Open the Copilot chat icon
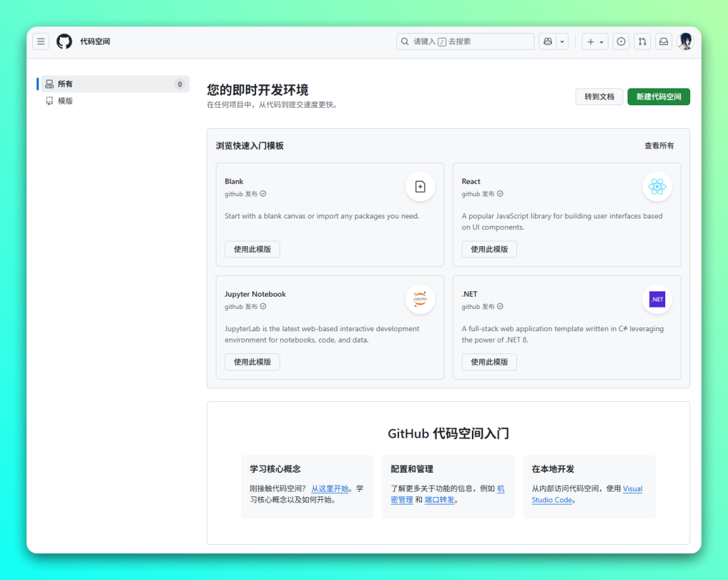The width and height of the screenshot is (728, 580). point(547,41)
